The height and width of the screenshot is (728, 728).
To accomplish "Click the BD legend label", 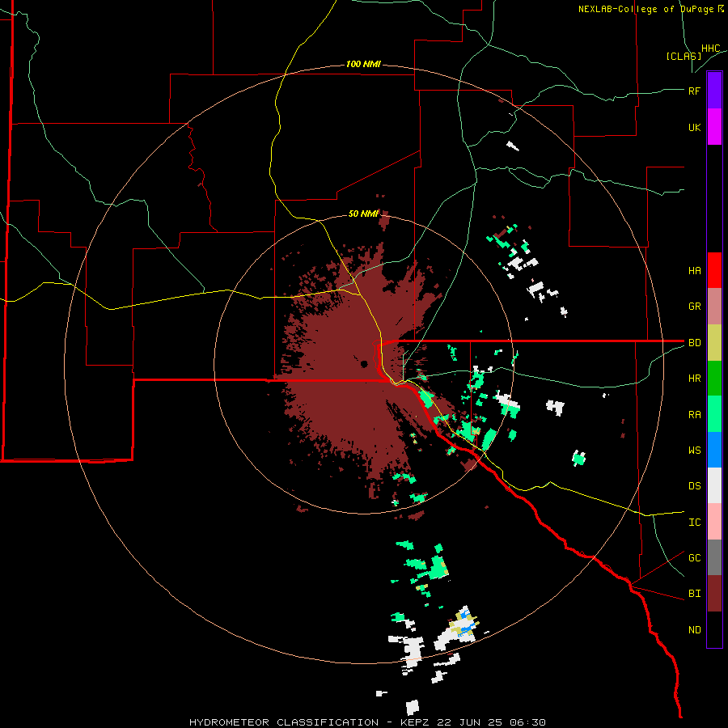I will tap(694, 343).
